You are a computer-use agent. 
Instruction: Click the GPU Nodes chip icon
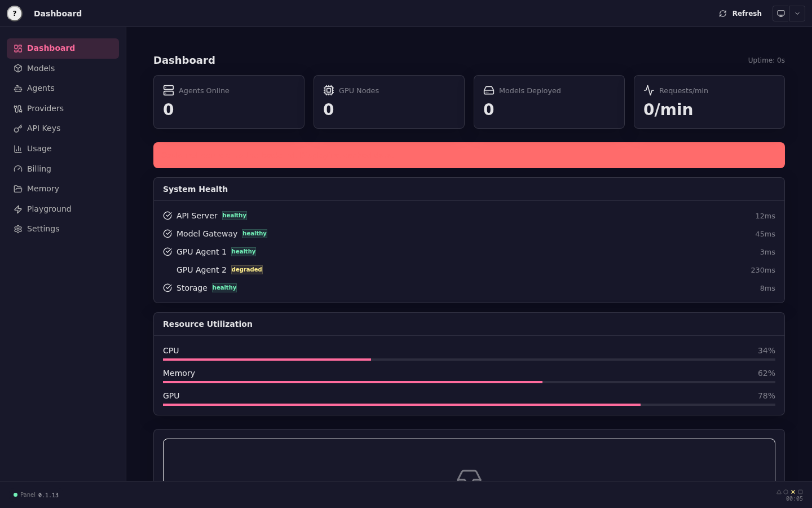click(x=329, y=90)
